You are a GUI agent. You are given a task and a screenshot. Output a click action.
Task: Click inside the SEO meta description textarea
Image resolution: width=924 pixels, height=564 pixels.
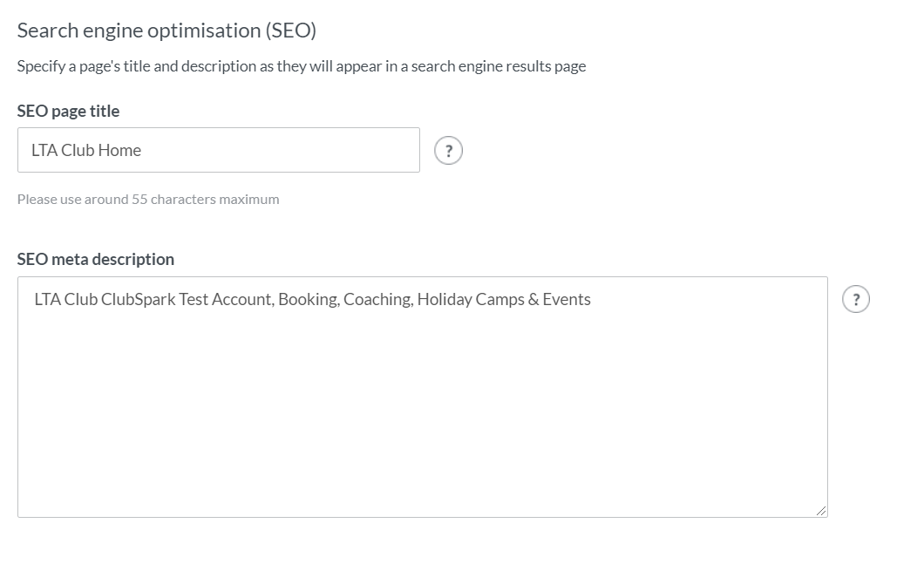coord(422,397)
